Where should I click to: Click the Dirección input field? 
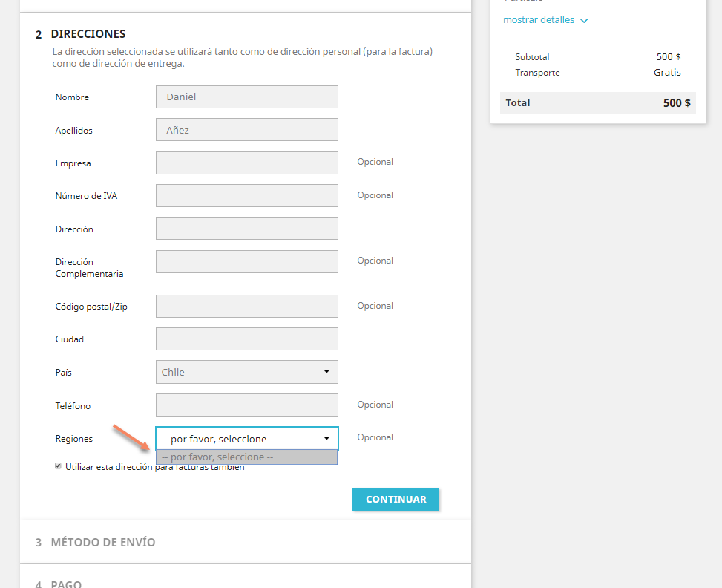pos(247,229)
